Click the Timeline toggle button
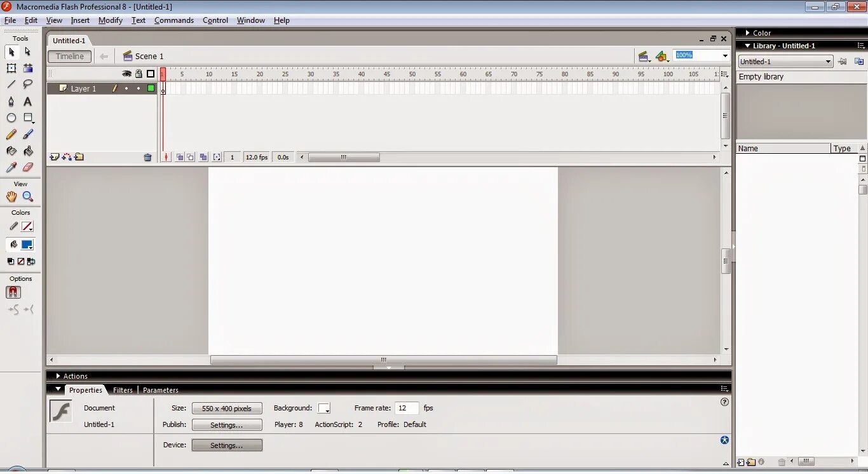Image resolution: width=868 pixels, height=474 pixels. pos(70,57)
